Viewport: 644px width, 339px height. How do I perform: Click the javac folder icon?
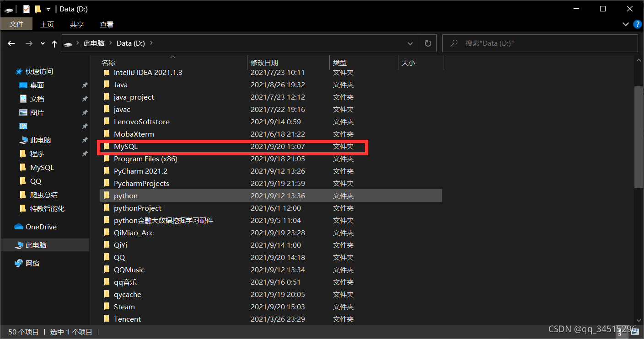coord(107,109)
